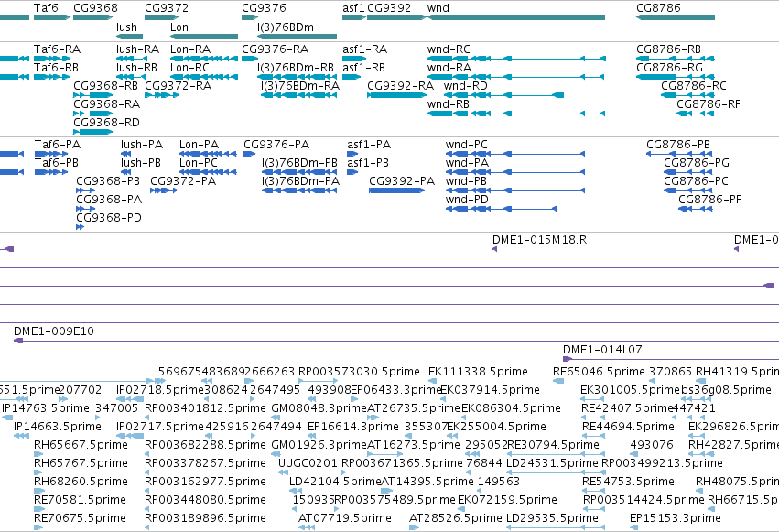Select BAC clone DME1-009E10
The width and height of the screenshot is (779, 532).
(54, 331)
